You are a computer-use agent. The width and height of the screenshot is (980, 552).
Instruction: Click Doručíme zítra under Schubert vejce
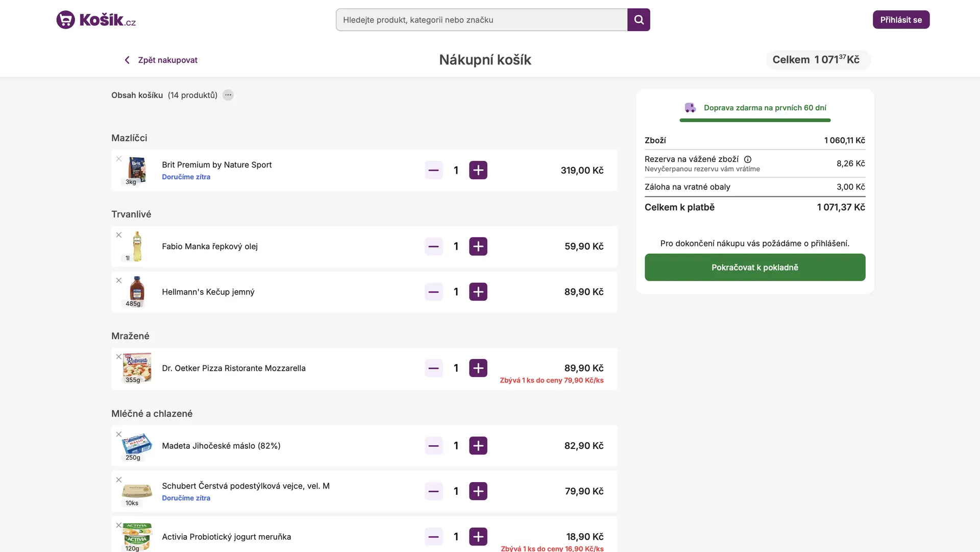[186, 498]
